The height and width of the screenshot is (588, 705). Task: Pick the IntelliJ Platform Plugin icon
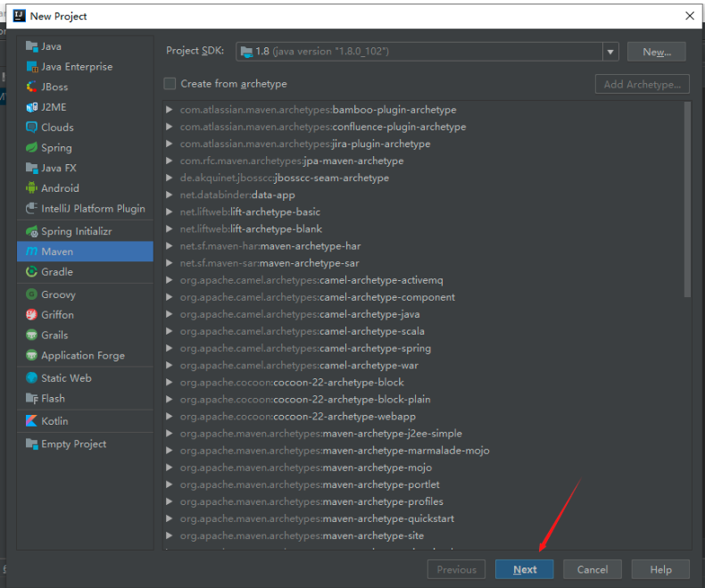point(31,209)
